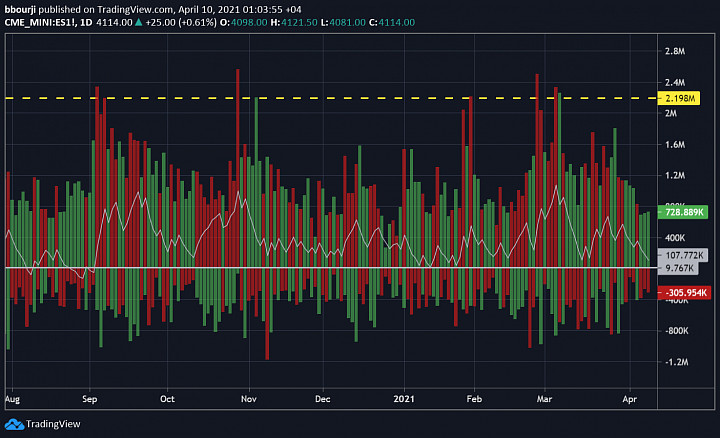This screenshot has height=438, width=720.
Task: Click the gray 107.772K value label
Action: (683, 255)
